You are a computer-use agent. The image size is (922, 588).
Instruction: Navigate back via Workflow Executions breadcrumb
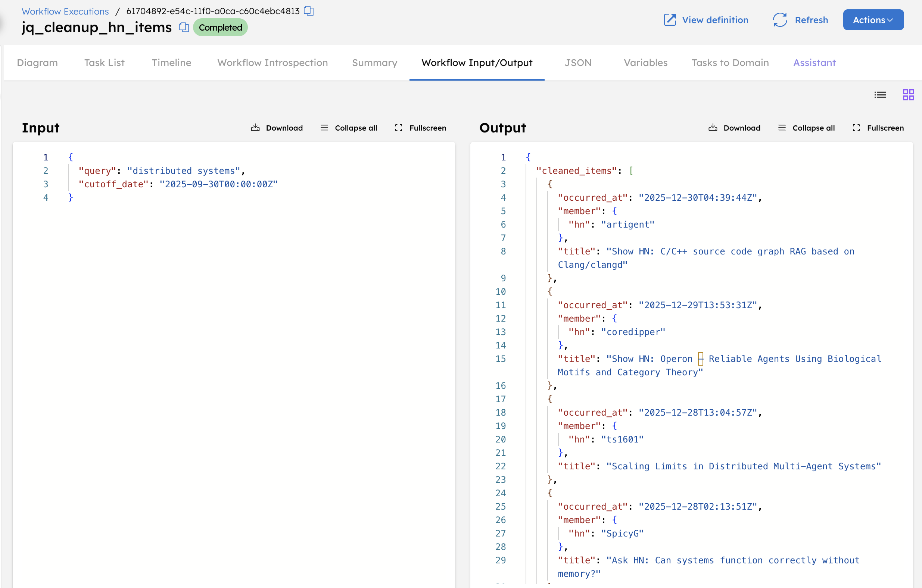65,11
